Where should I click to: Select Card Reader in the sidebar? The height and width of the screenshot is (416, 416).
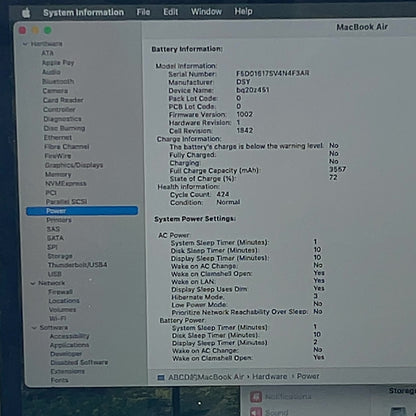click(x=63, y=100)
